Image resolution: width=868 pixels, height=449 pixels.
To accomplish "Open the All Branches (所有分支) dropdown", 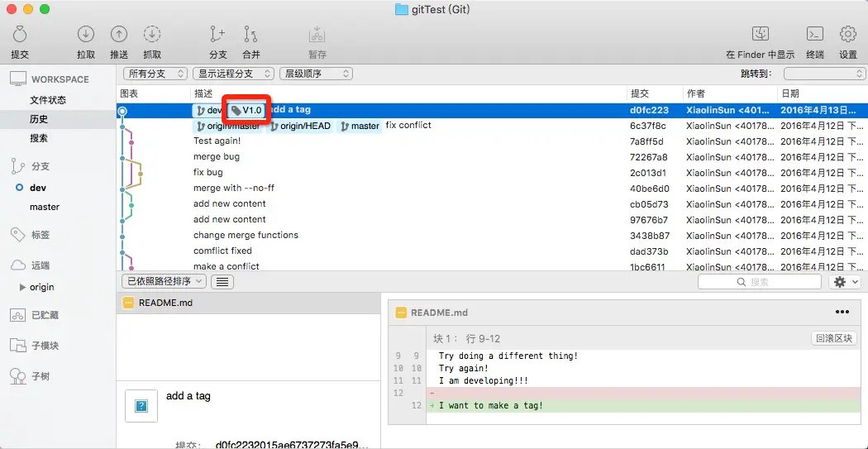I will [x=155, y=73].
